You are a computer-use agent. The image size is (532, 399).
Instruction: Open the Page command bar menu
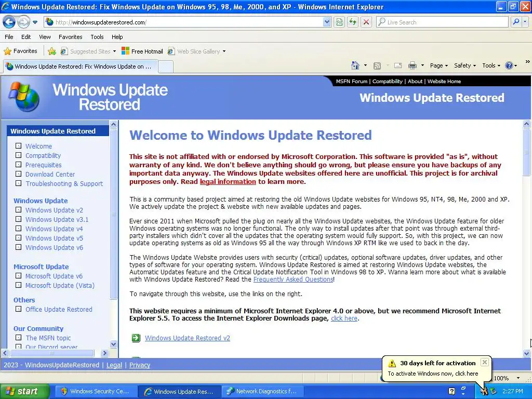(439, 65)
